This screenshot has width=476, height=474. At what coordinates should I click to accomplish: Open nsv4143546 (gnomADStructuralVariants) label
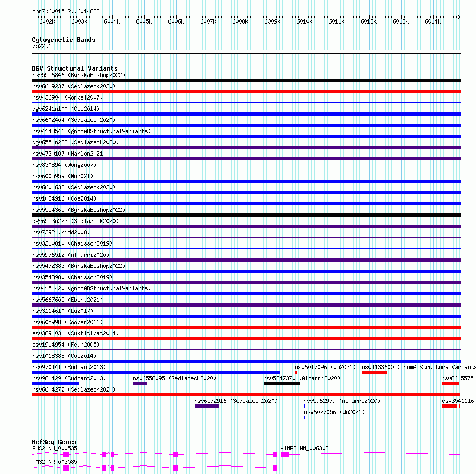click(91, 131)
